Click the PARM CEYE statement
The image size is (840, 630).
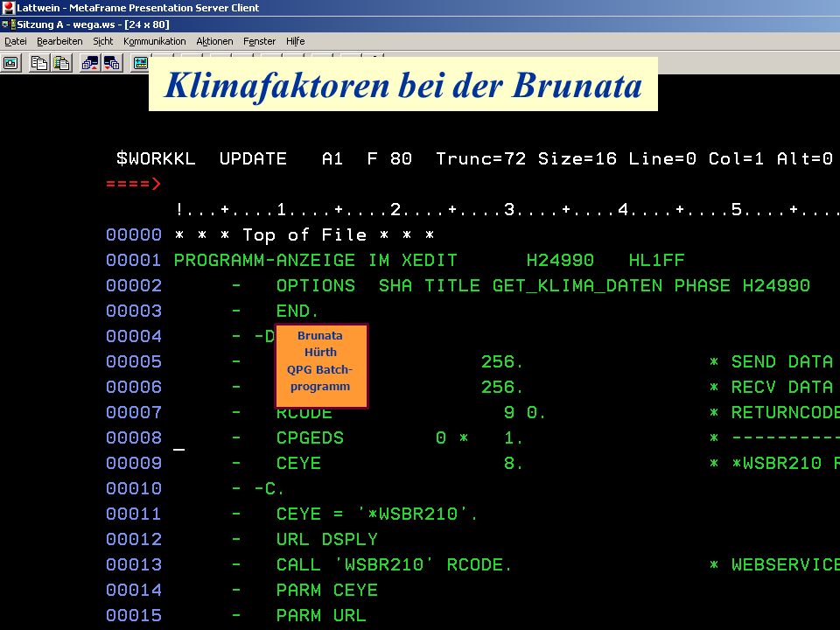(326, 590)
